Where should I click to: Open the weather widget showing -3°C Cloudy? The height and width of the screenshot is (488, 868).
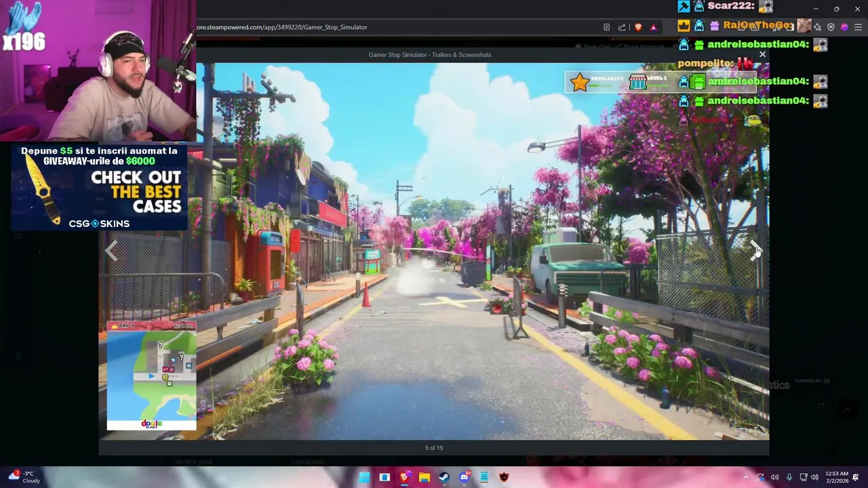pos(24,477)
